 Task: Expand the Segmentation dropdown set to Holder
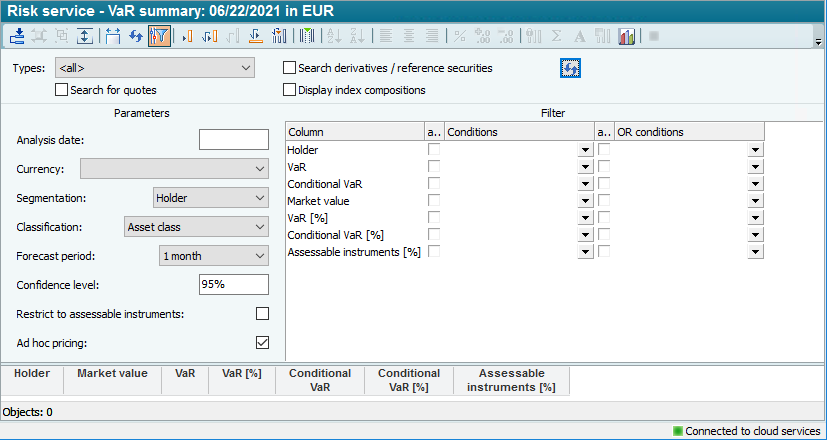click(x=210, y=198)
